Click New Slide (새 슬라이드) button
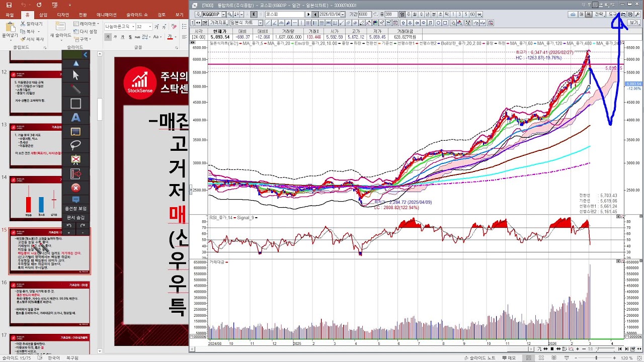The width and height of the screenshot is (644, 362). [60, 30]
